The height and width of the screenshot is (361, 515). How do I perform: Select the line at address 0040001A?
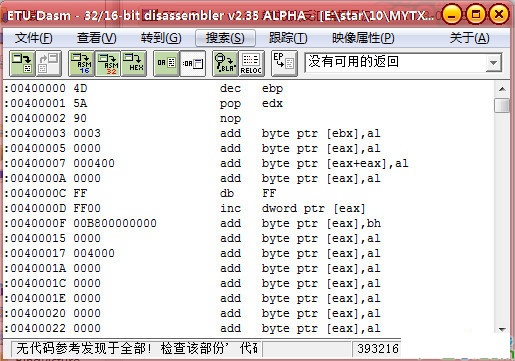click(248, 268)
